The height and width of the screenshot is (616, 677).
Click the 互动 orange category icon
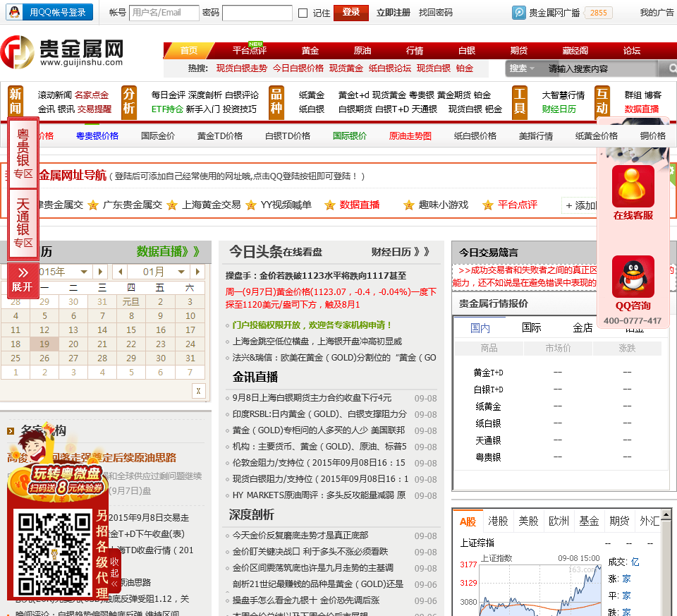(602, 101)
